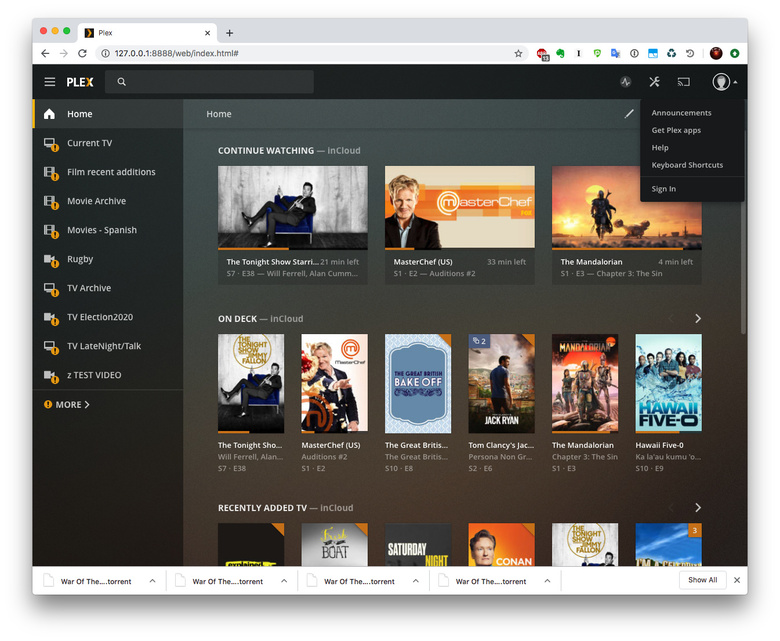Open Saturday Night poster in Recently Added

pyautogui.click(x=418, y=545)
